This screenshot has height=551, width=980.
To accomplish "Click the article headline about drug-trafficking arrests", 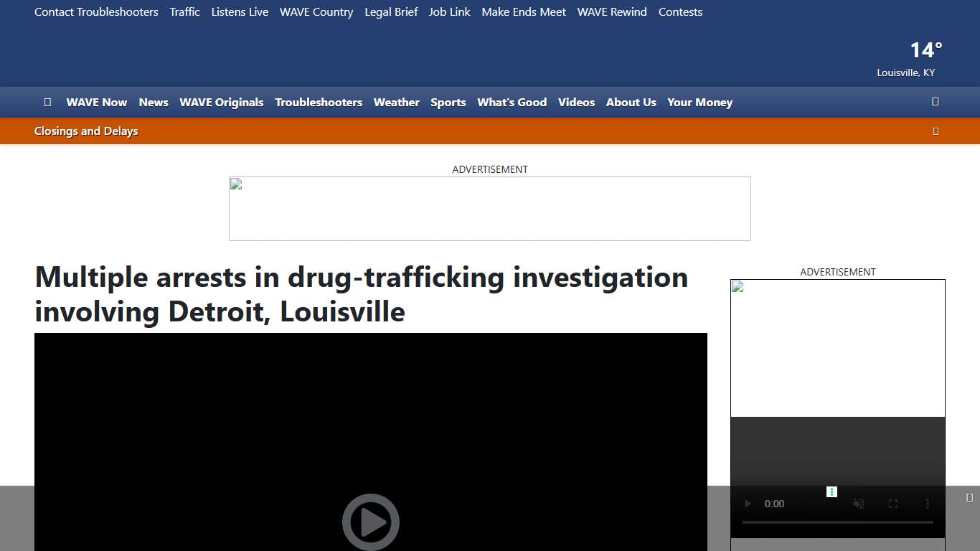I will 361,294.
